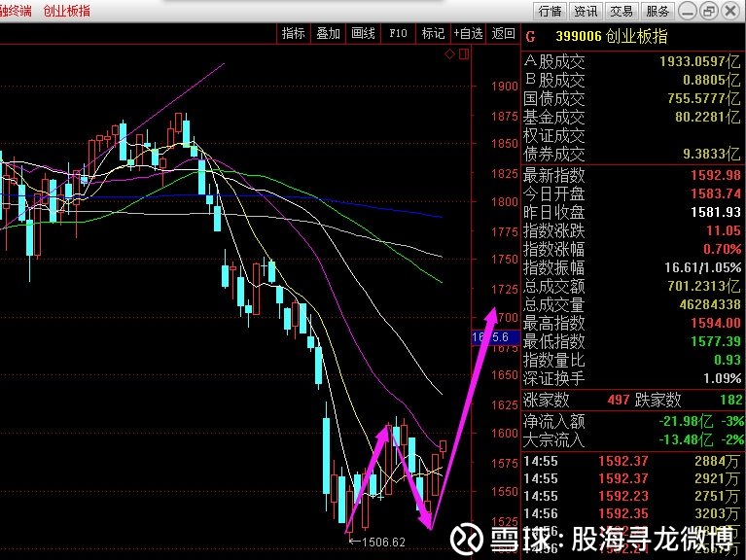Click the highlighted price cursor label on axis
Image resolution: width=746 pixels, height=560 pixels.
point(496,337)
